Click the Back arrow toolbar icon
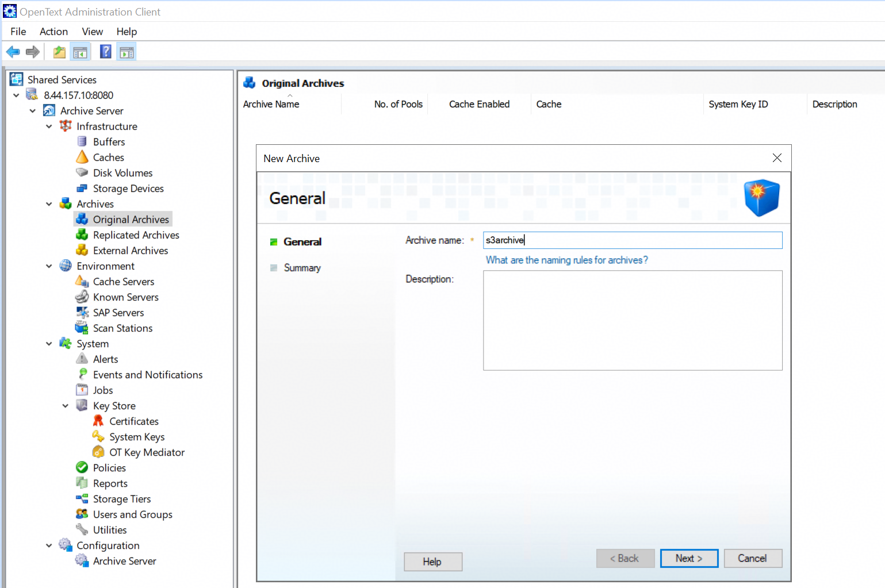 click(13, 52)
